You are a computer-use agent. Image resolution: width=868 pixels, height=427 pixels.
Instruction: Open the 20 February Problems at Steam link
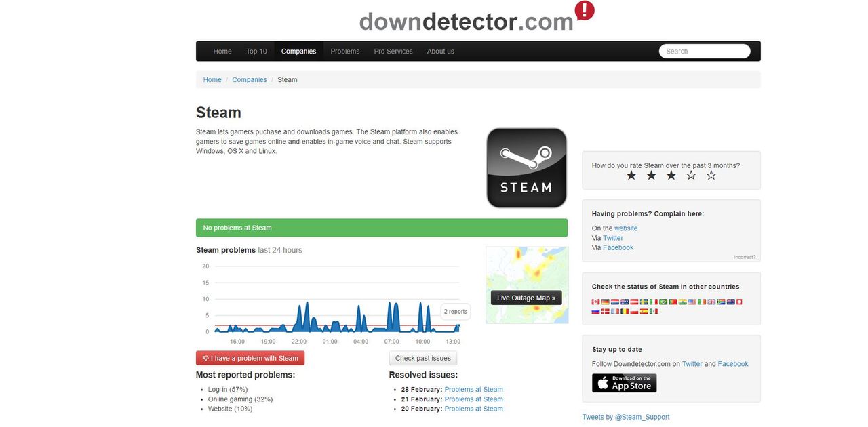tap(474, 409)
